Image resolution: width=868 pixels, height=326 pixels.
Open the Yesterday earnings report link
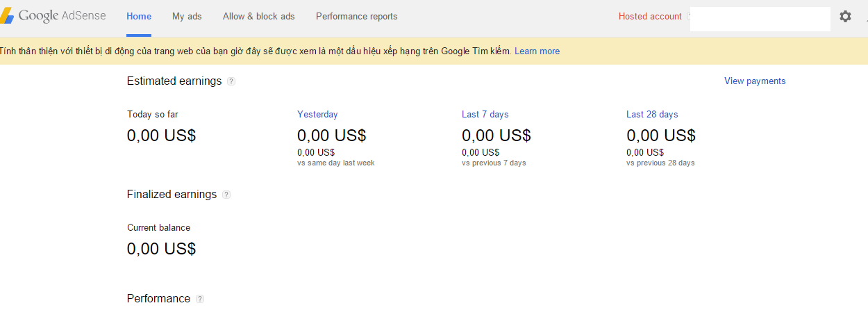pyautogui.click(x=317, y=115)
